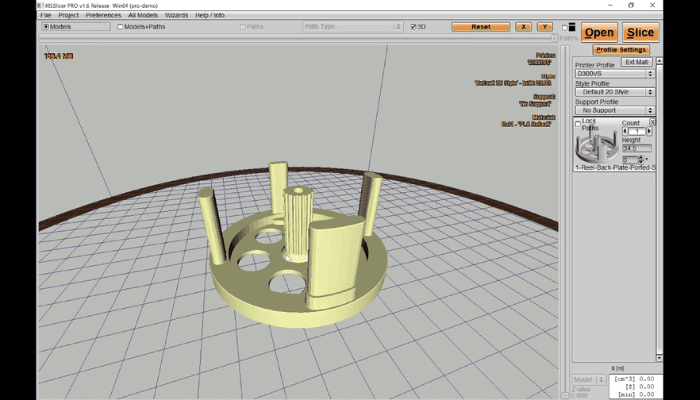
Task: Open the disabled Model dropdown
Action: pos(589,379)
